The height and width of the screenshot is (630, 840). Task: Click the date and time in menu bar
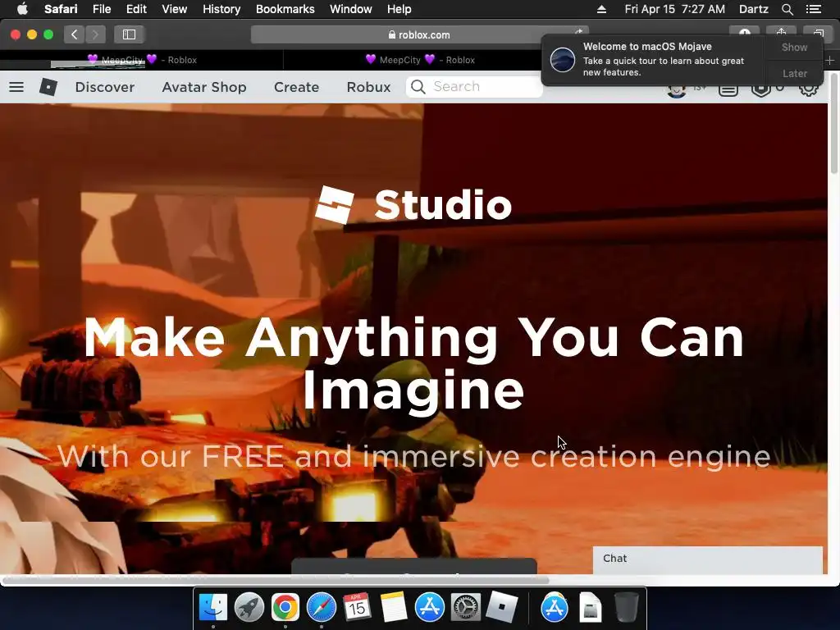674,9
